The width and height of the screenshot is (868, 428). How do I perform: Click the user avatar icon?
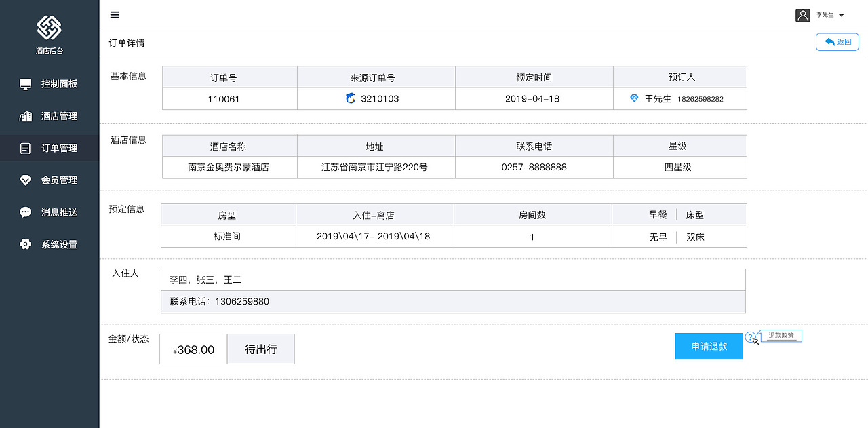pos(803,15)
